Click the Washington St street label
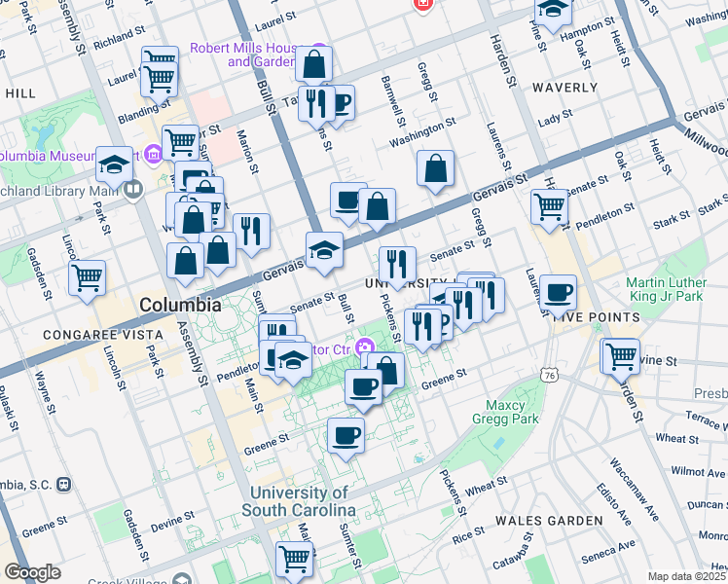This screenshot has width=728, height=584. click(x=422, y=132)
